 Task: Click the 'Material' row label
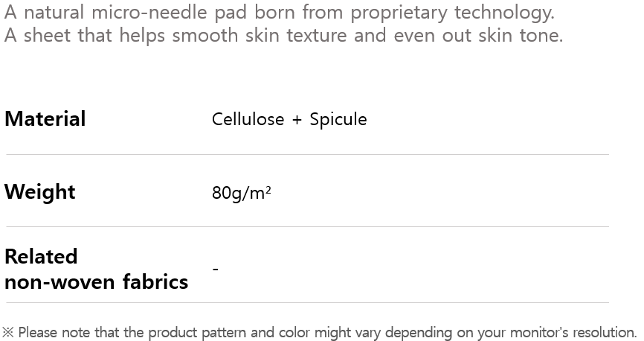coord(45,119)
